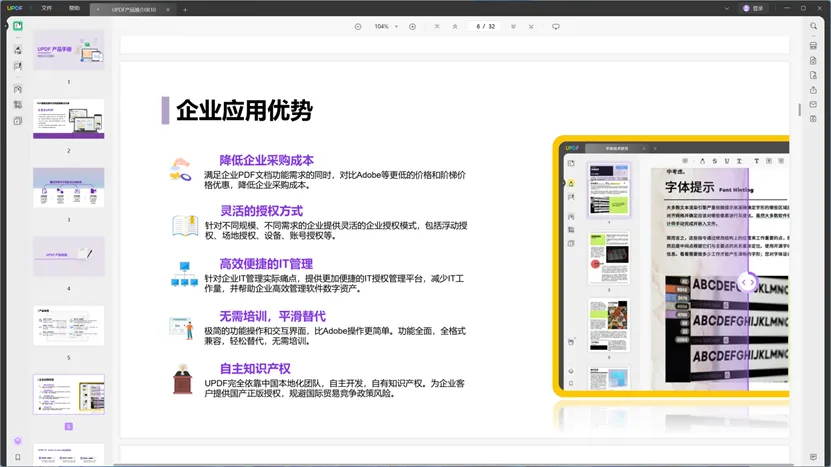This screenshot has height=467, width=831.
Task: Click the share file icon
Action: [813, 90]
